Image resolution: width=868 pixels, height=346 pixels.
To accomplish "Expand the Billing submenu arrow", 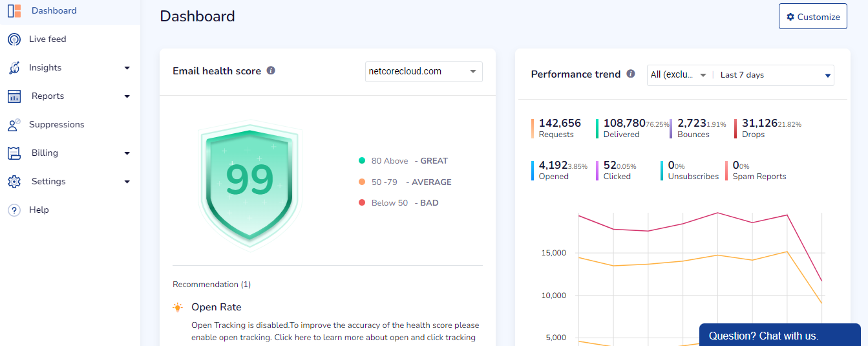I will pos(127,153).
